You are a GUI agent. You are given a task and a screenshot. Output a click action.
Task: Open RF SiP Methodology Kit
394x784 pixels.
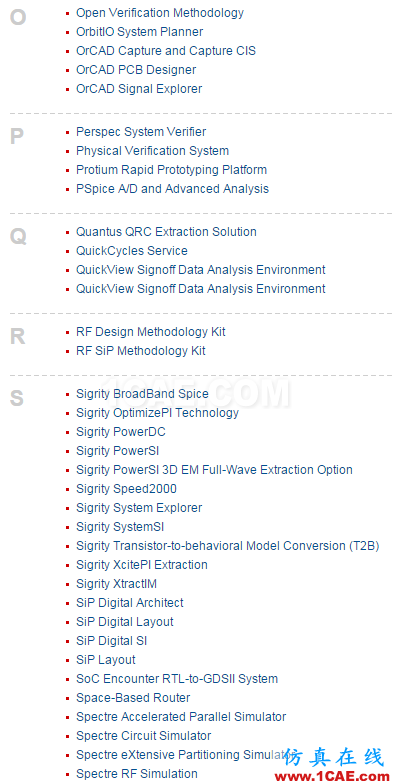pos(140,351)
